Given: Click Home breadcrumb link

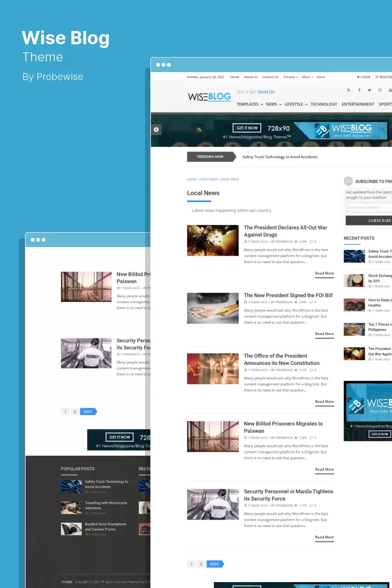Looking at the screenshot, I should pyautogui.click(x=191, y=179).
